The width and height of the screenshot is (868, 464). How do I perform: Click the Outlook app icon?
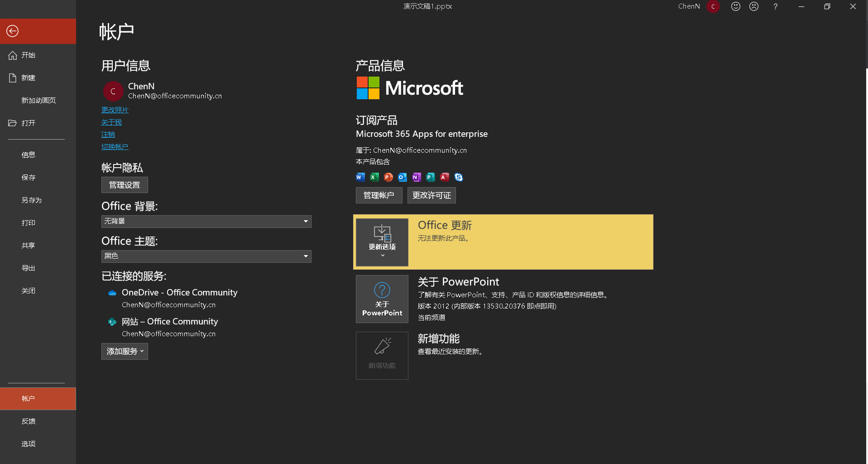403,177
